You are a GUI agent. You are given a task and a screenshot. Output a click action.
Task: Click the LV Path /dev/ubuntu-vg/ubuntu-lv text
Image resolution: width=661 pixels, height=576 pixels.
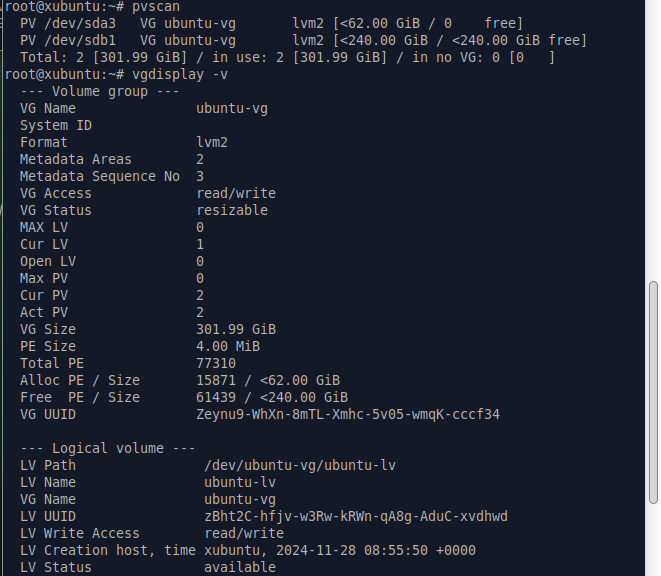coord(300,466)
